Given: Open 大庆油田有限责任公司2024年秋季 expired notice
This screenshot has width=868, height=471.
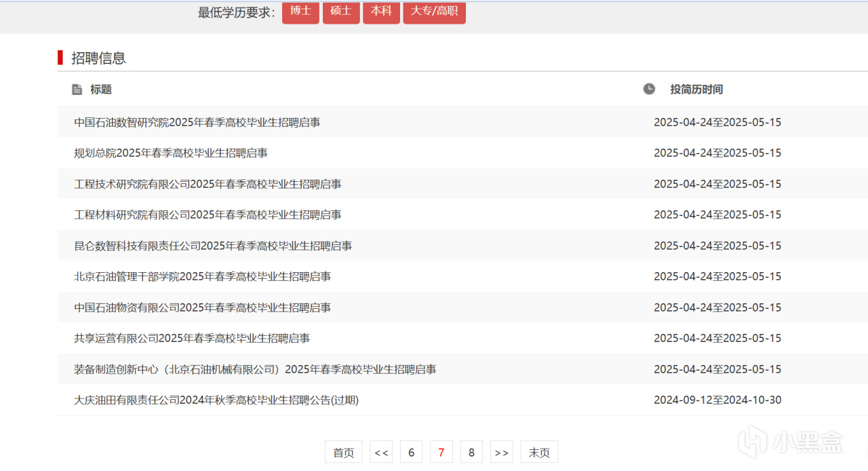Looking at the screenshot, I should pos(216,400).
